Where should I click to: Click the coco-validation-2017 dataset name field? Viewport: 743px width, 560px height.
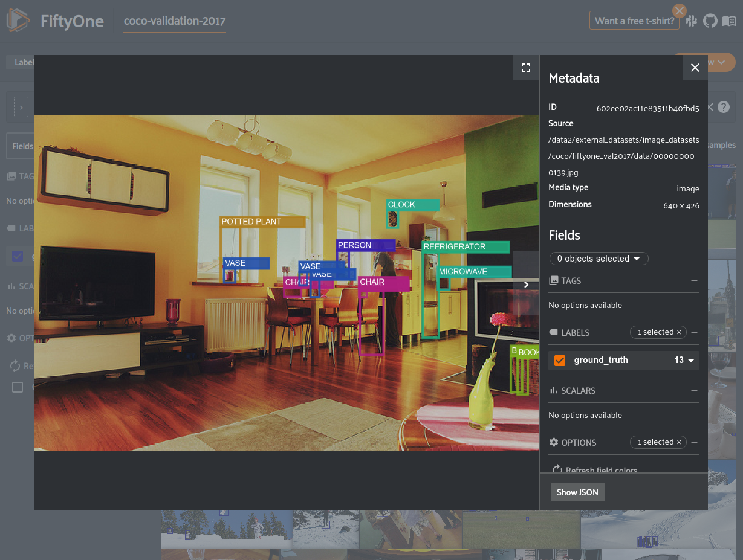(174, 21)
